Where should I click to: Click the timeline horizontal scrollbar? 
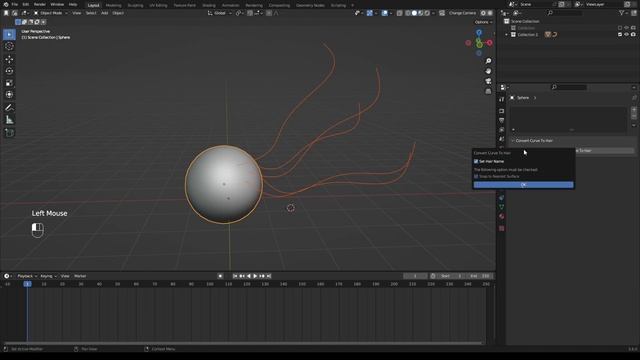(243, 343)
